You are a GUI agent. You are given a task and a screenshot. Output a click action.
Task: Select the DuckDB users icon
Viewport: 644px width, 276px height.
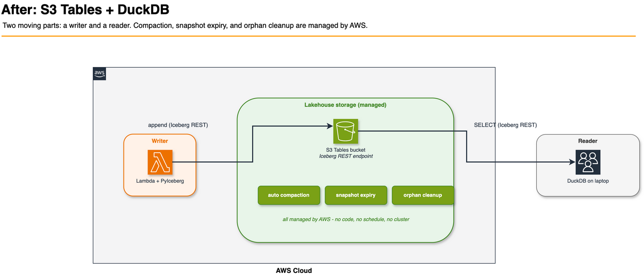(x=588, y=163)
